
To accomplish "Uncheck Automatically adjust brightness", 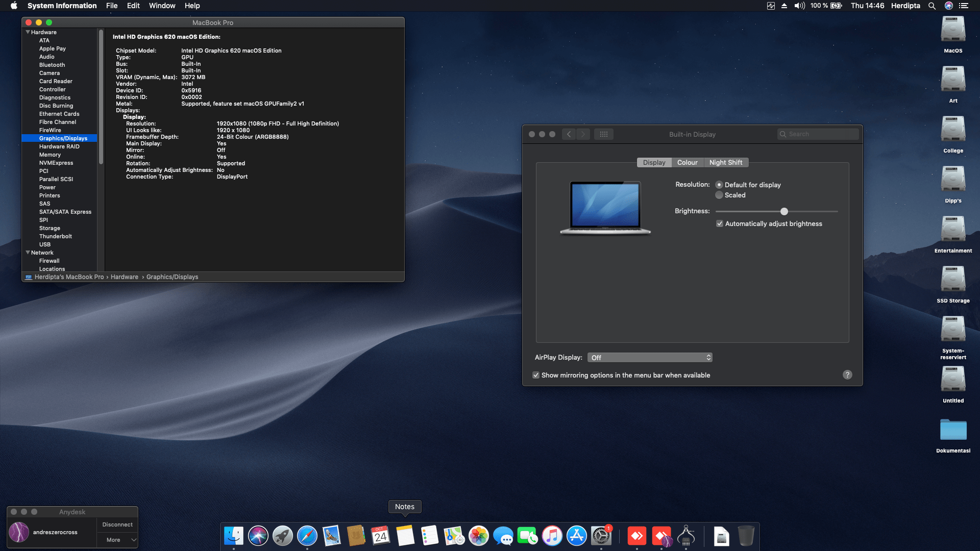I will pos(720,223).
